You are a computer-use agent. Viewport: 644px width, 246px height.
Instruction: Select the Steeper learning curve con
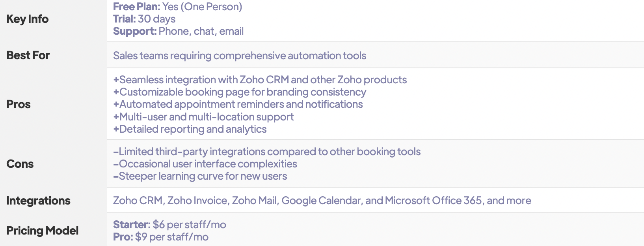pyautogui.click(x=200, y=176)
